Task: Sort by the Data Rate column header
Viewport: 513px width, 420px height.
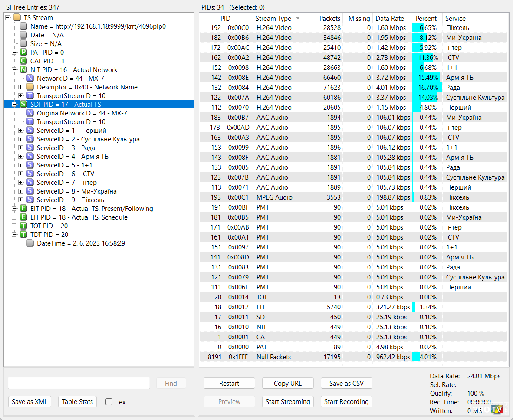Action: (389, 19)
